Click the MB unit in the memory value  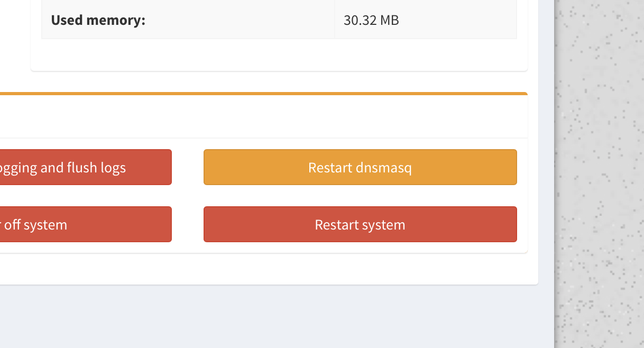pos(389,20)
